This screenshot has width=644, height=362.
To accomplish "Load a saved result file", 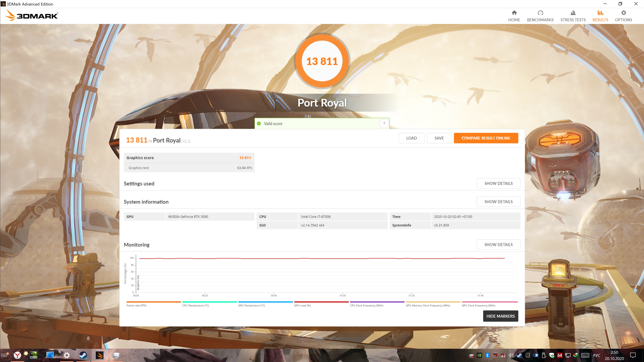I will coord(411,138).
